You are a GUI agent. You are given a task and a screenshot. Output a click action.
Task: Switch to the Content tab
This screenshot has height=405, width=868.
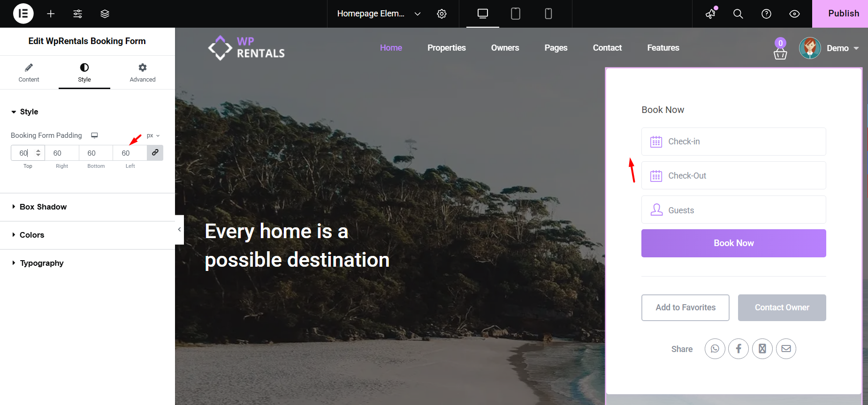tap(29, 73)
